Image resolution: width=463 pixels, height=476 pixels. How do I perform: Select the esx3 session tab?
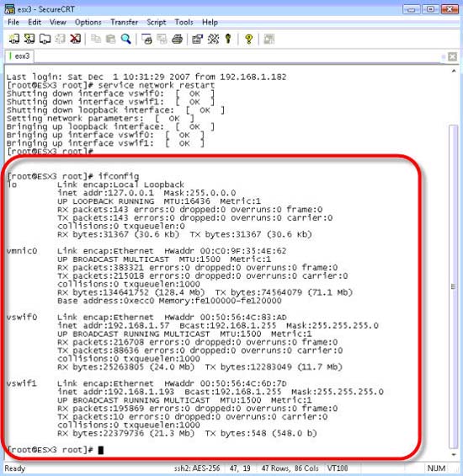pyautogui.click(x=19, y=56)
